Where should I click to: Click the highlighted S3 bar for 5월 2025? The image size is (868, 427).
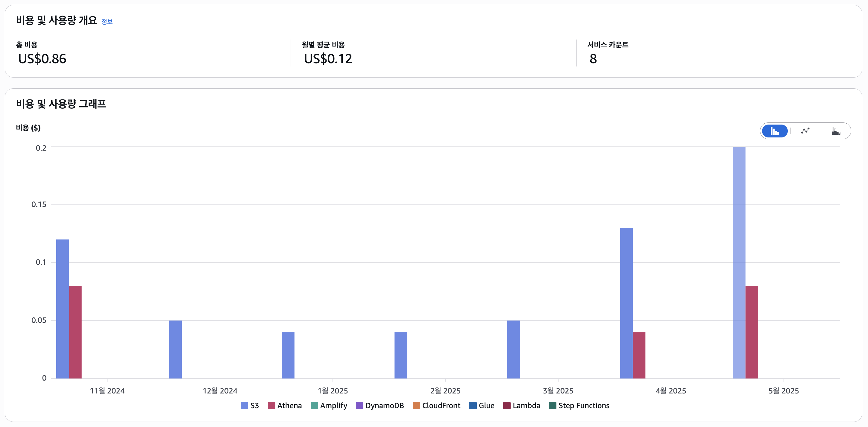(x=739, y=263)
